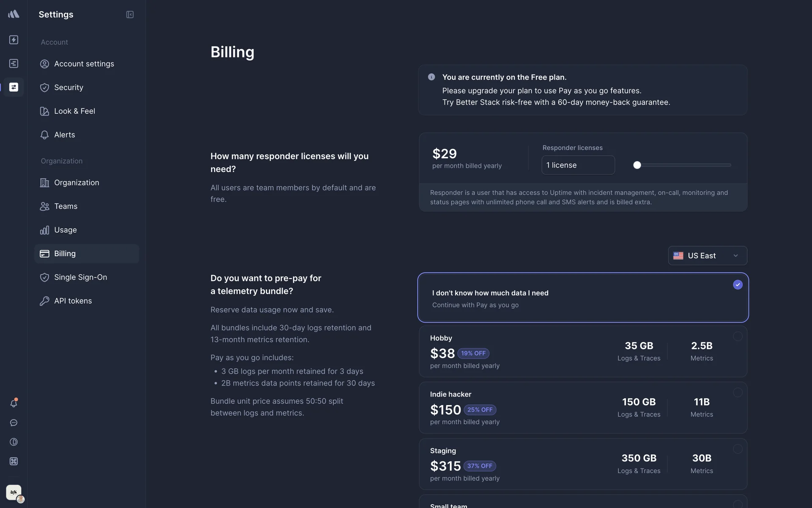Viewport: 812px width, 508px height.
Task: Open Account settings in sidebar
Action: (84, 64)
